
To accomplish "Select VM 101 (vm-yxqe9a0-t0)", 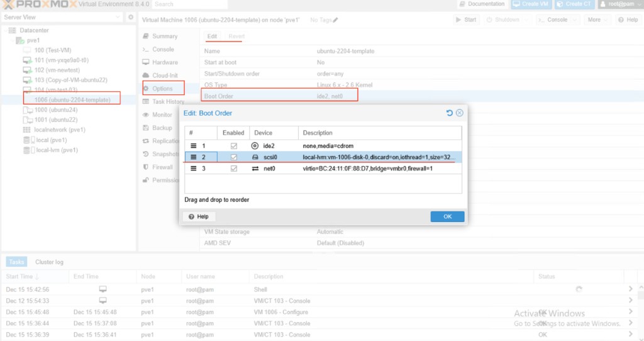I will tap(61, 60).
